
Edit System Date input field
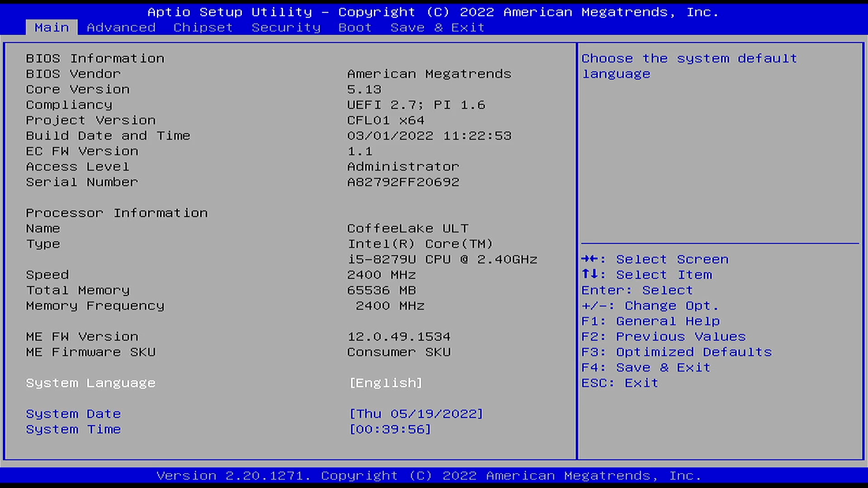[x=415, y=413]
